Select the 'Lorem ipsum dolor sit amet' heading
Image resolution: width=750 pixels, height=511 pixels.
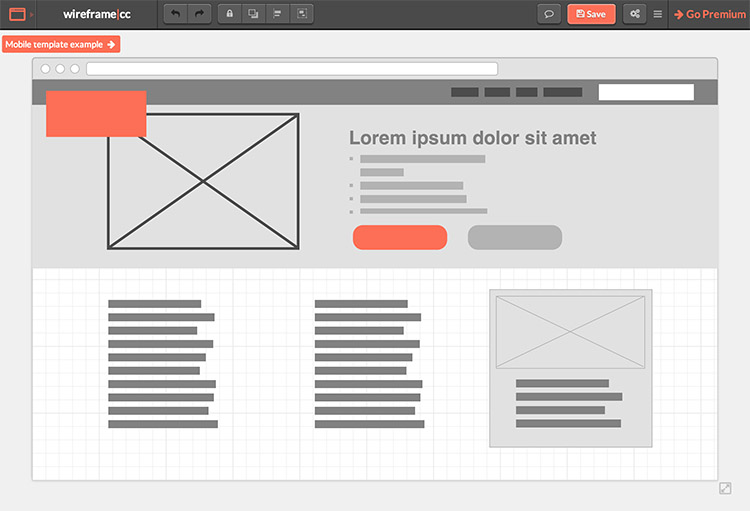click(473, 138)
